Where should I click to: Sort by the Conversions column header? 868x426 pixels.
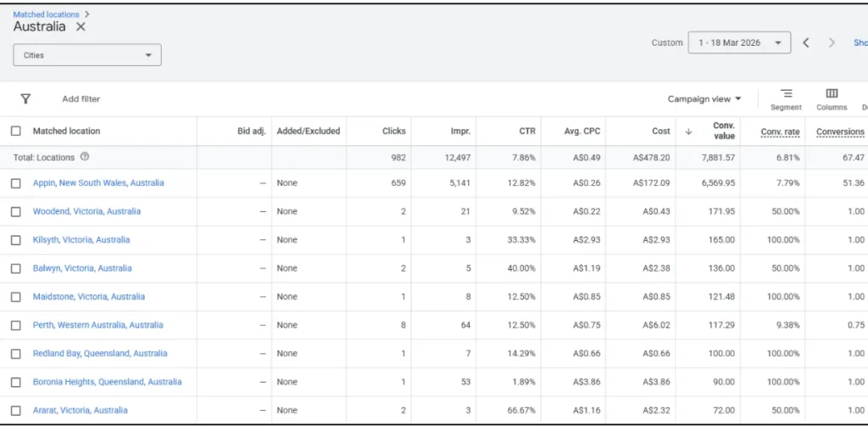pyautogui.click(x=840, y=132)
